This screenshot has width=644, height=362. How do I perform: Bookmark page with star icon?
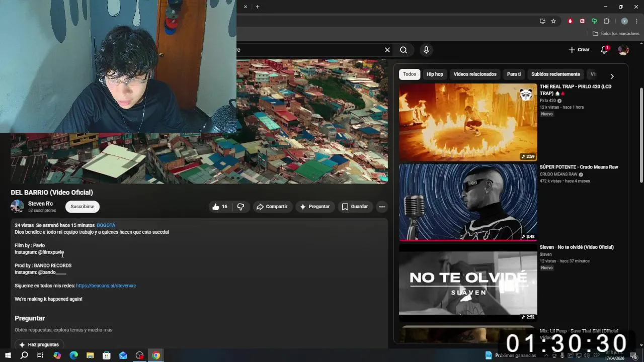pos(553,21)
